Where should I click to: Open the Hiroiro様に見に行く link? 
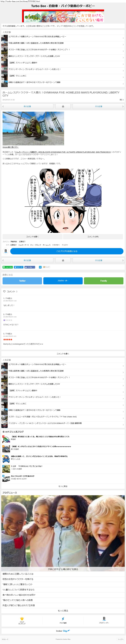[x=11, y=147]
